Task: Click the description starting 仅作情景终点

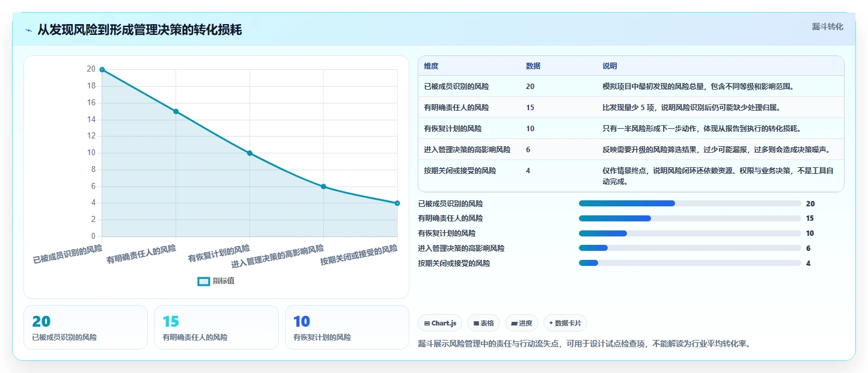Action: pyautogui.click(x=718, y=176)
